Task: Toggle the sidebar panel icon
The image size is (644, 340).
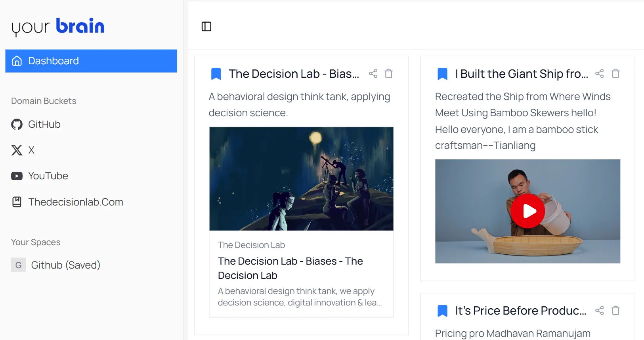Action: (x=206, y=27)
